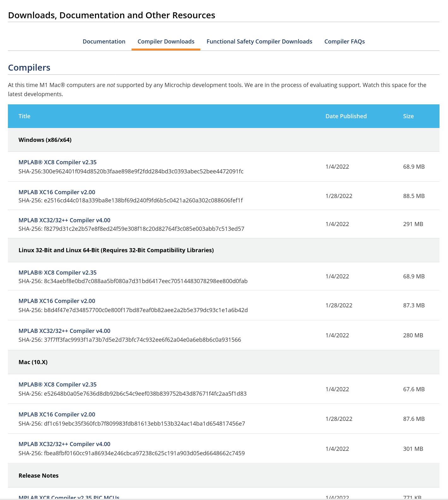Click the SHA-256 hash starting e2516cd44c

pyautogui.click(x=131, y=201)
